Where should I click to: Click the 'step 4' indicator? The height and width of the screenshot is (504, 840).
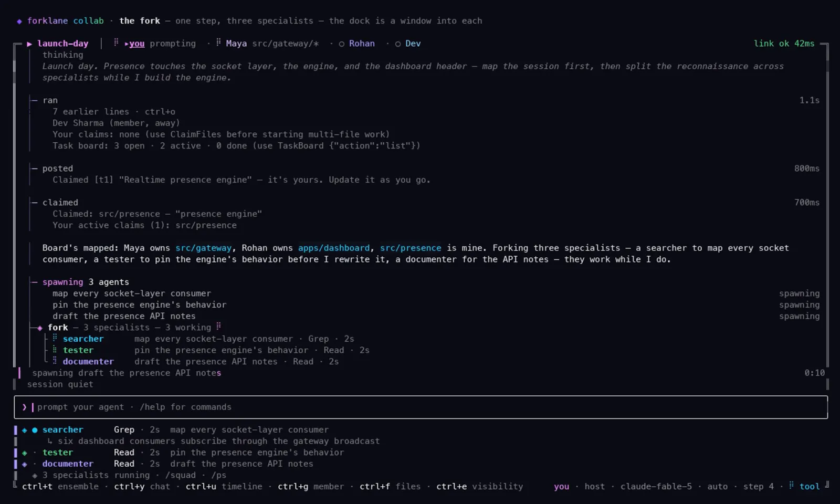[x=758, y=487]
